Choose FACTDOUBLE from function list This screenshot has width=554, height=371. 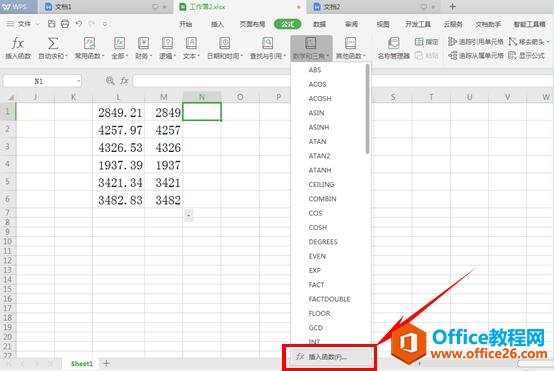(x=329, y=299)
